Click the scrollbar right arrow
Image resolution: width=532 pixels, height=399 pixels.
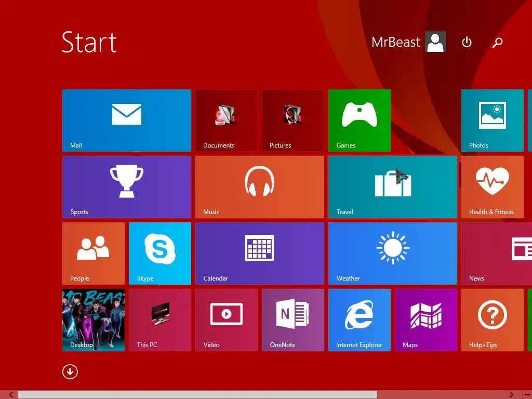(x=511, y=395)
